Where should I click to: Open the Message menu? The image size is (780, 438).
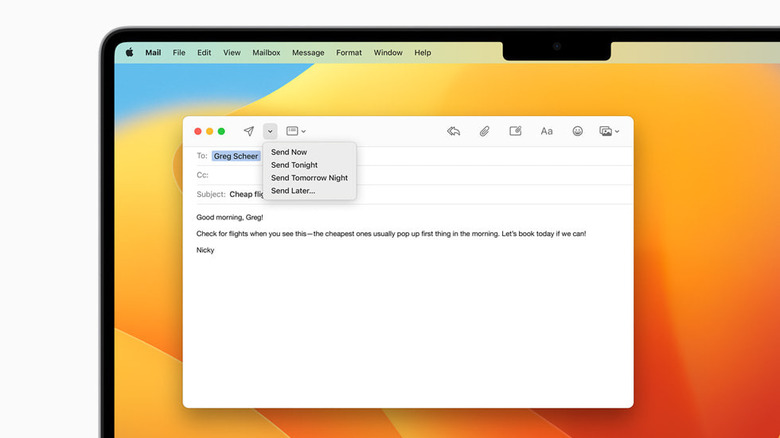(308, 52)
